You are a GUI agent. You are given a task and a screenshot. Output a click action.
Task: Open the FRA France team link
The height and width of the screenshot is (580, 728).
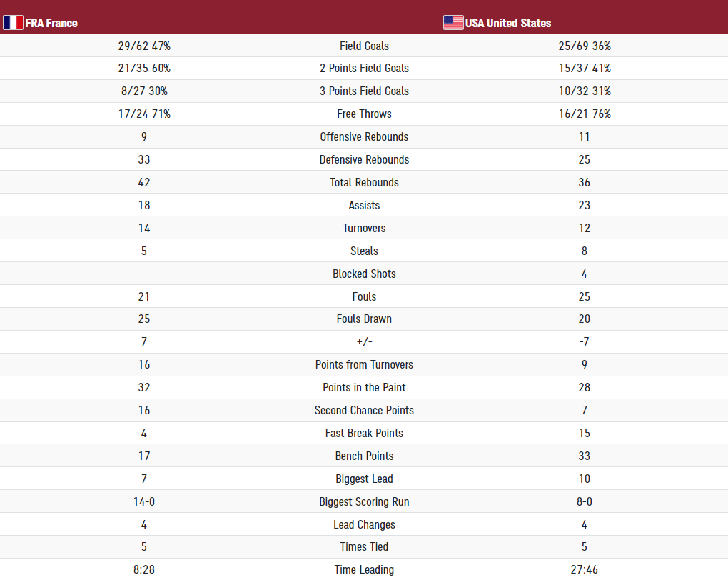51,24
